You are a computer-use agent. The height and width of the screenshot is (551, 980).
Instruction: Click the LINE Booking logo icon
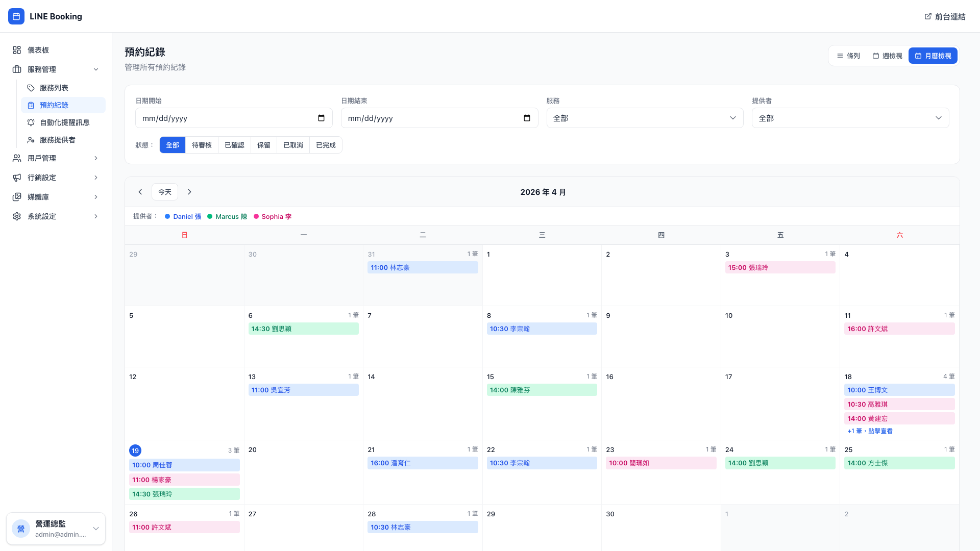[x=16, y=16]
